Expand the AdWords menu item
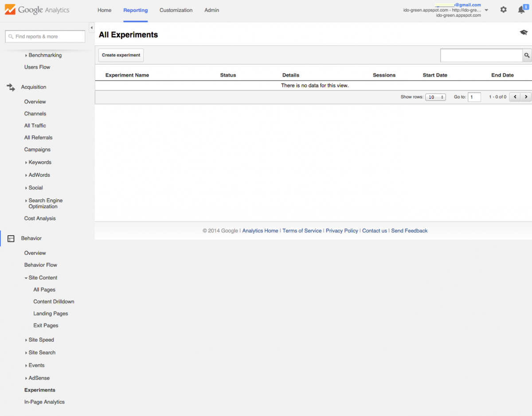This screenshot has height=416, width=532. pos(39,175)
